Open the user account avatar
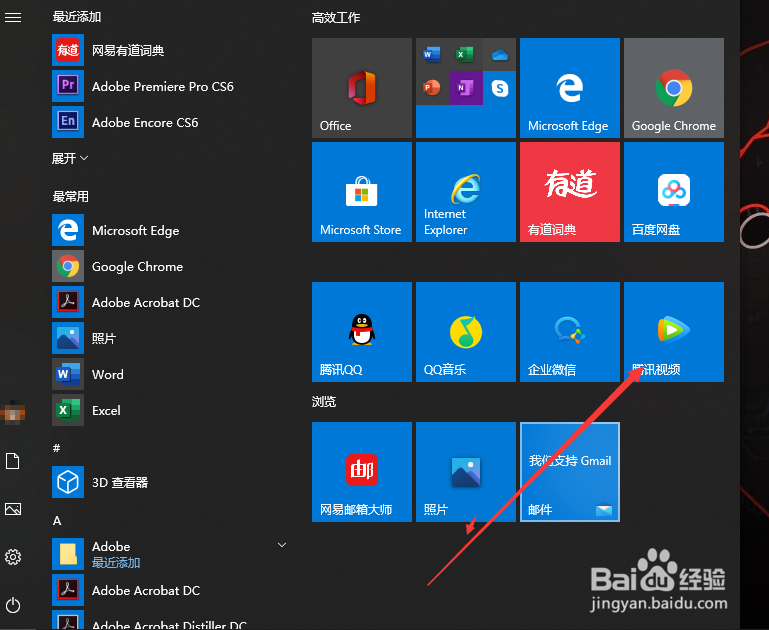769x630 pixels. 13,413
